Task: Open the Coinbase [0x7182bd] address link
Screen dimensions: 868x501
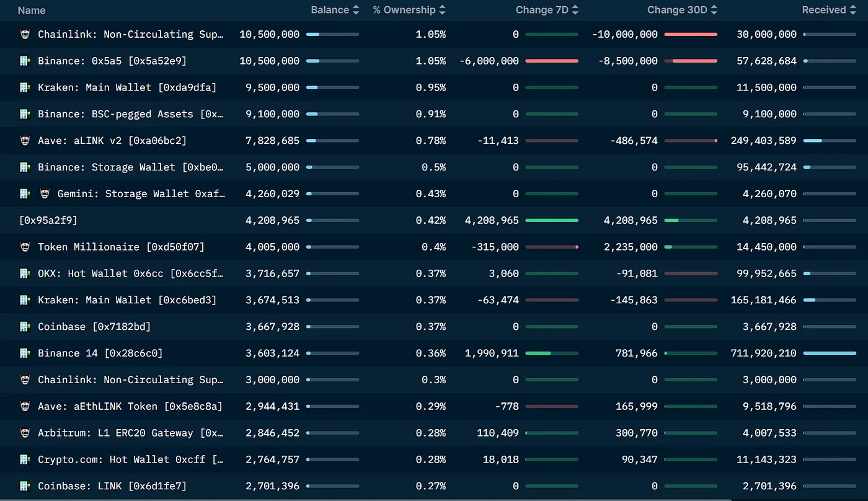Action: [94, 327]
